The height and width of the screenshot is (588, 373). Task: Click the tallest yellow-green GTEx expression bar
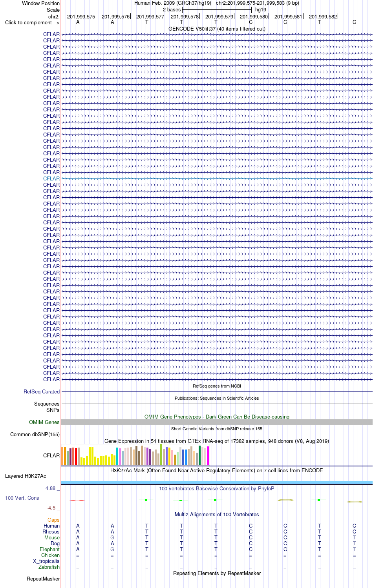[161, 455]
